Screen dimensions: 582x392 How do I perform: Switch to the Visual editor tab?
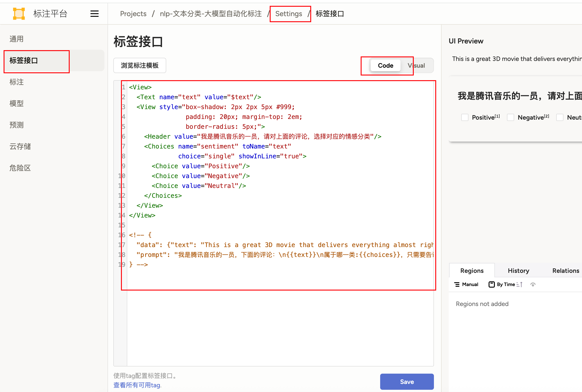coord(416,65)
